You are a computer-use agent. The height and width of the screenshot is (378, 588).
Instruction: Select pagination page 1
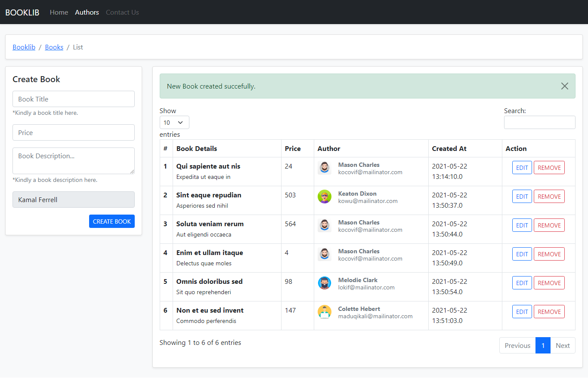pos(543,345)
